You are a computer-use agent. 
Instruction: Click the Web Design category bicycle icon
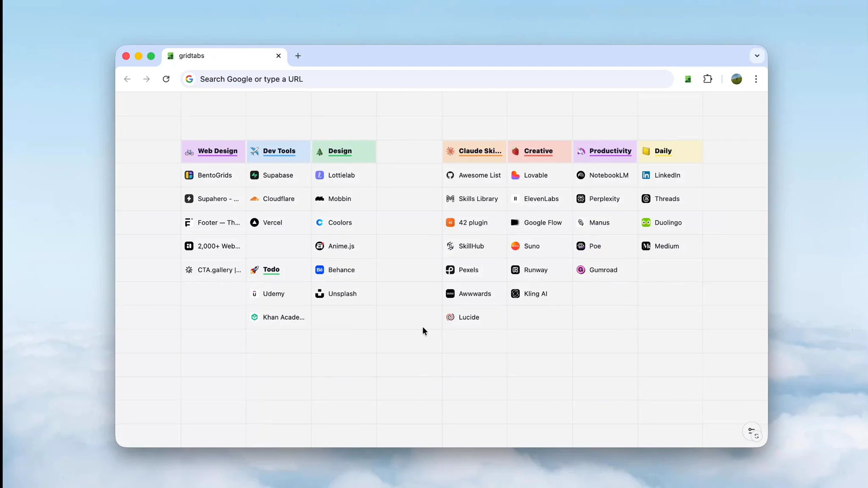(189, 151)
